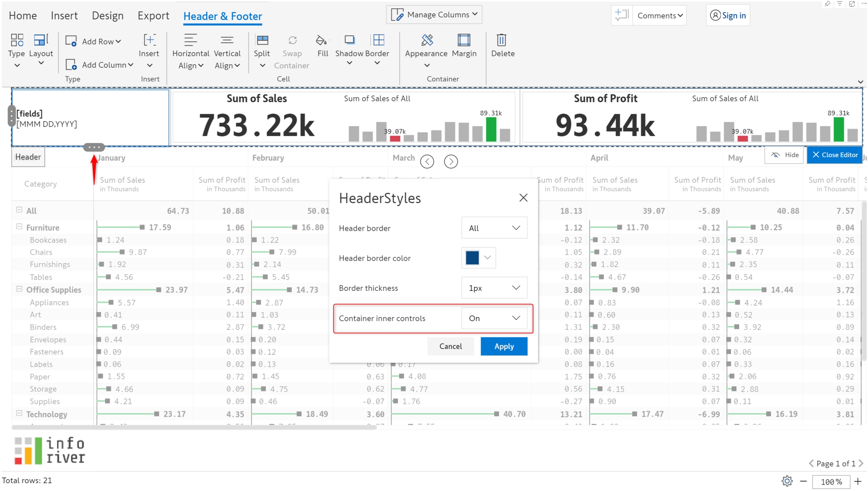This screenshot has width=868, height=491.
Task: Click Cancel in HeaderStyles dialog
Action: tap(450, 346)
